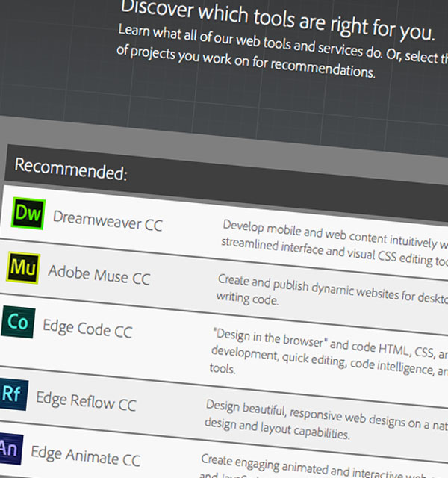Open the Edge Reflow CC product link
The height and width of the screenshot is (478, 448).
(x=87, y=401)
